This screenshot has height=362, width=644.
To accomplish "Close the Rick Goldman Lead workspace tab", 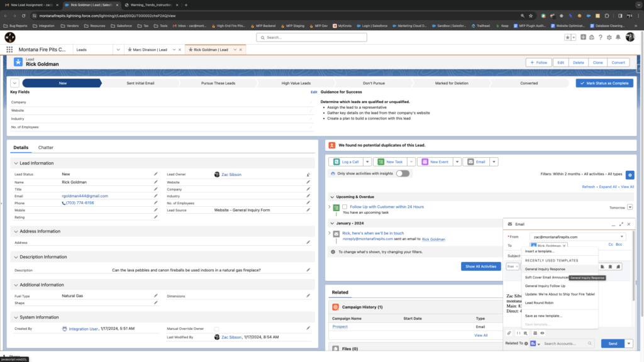I will 241,50.
